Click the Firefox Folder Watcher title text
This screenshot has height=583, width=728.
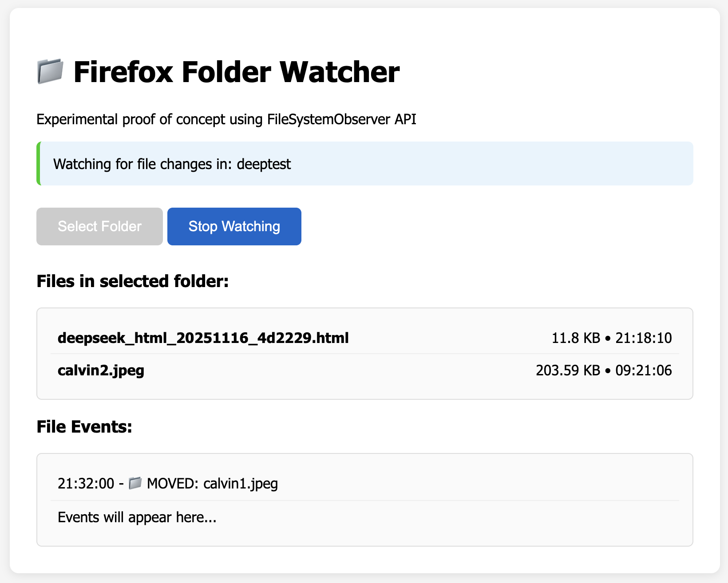[x=236, y=72]
